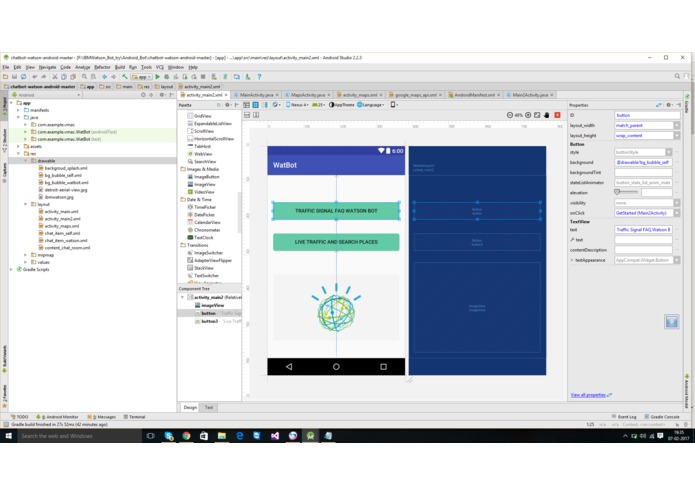Screen dimensions: 695x494
Task: Open the Refactor menu
Action: tap(102, 67)
